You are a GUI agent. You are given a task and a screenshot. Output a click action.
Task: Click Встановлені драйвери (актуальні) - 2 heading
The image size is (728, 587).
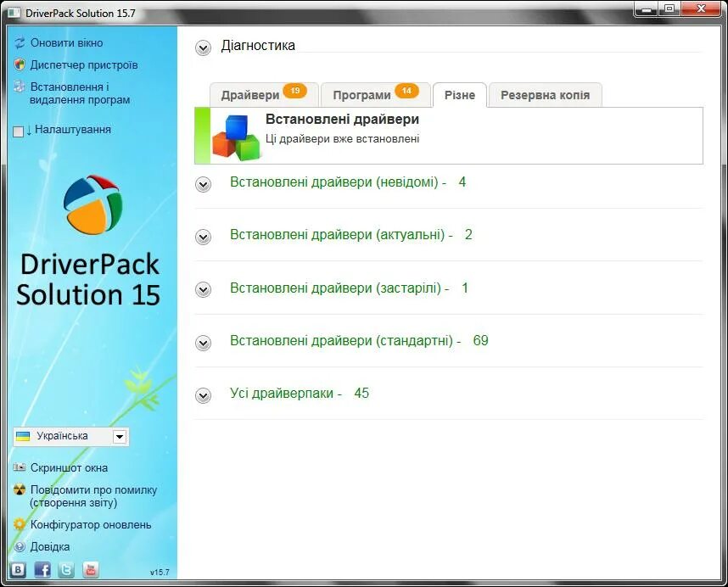351,235
